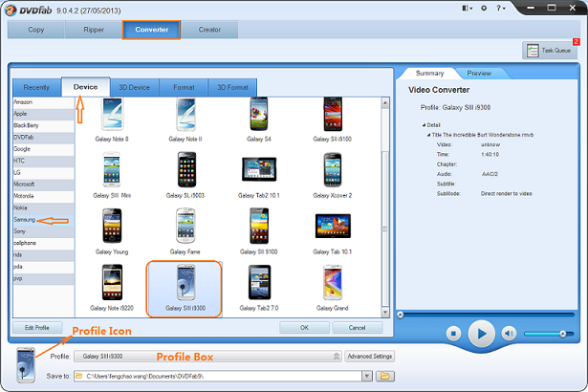Cancel the profile selection
Image resolution: width=588 pixels, height=392 pixels.
click(357, 328)
